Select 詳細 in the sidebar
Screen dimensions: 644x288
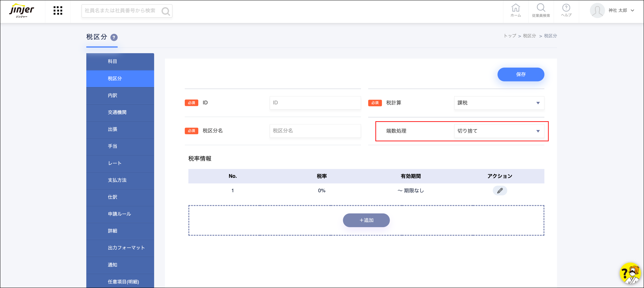120,231
